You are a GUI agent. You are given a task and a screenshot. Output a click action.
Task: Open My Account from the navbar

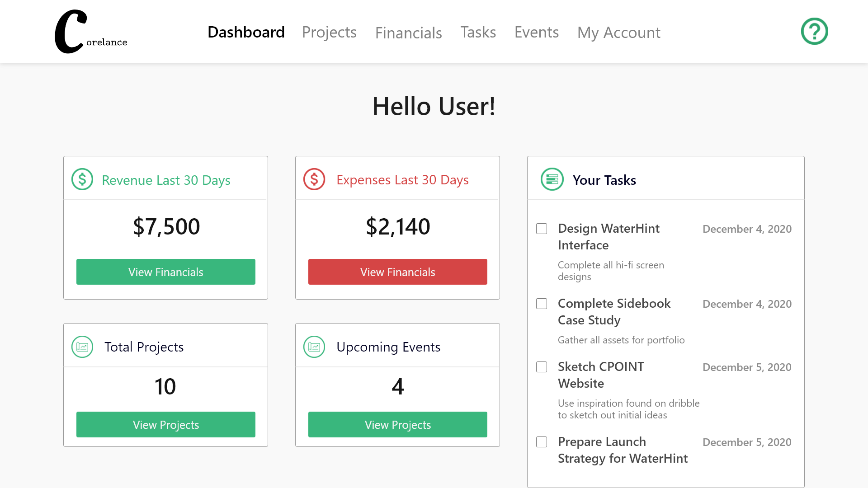[618, 33]
